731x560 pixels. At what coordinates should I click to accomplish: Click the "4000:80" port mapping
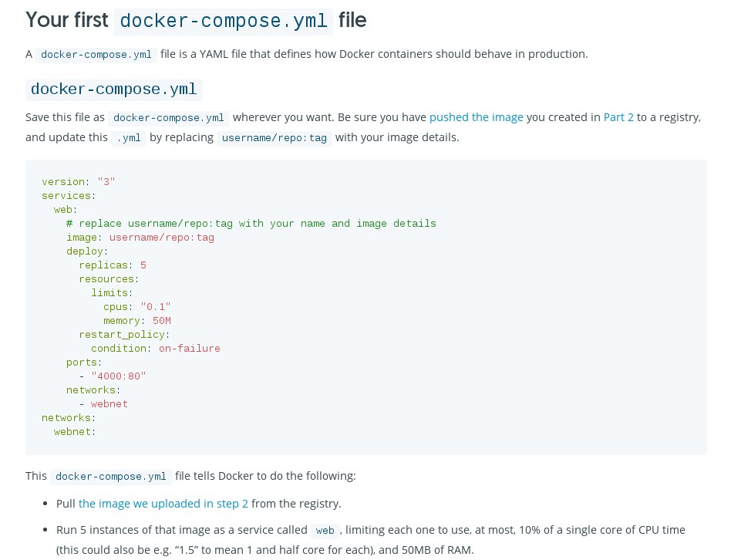pyautogui.click(x=119, y=376)
